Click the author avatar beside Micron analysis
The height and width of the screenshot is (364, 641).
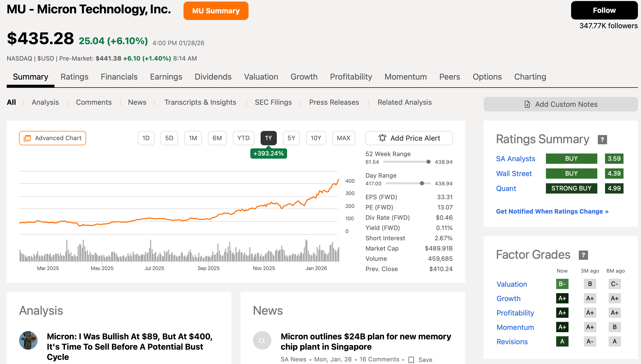[28, 340]
